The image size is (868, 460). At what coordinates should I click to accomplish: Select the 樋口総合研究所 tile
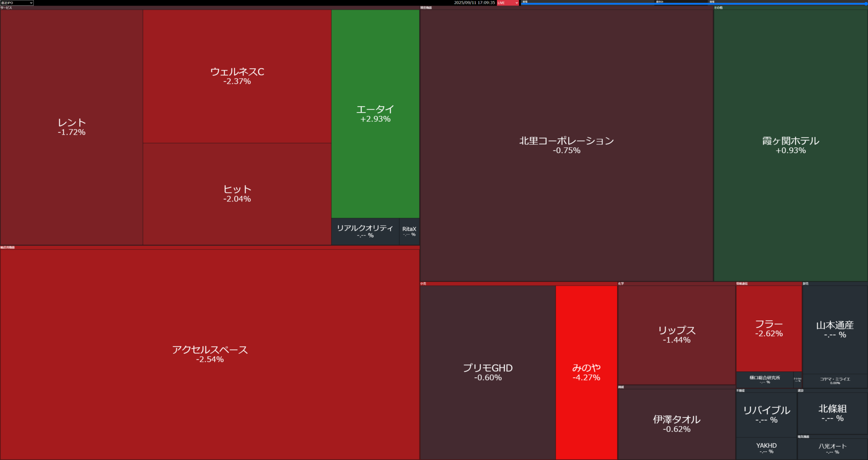[764, 380]
